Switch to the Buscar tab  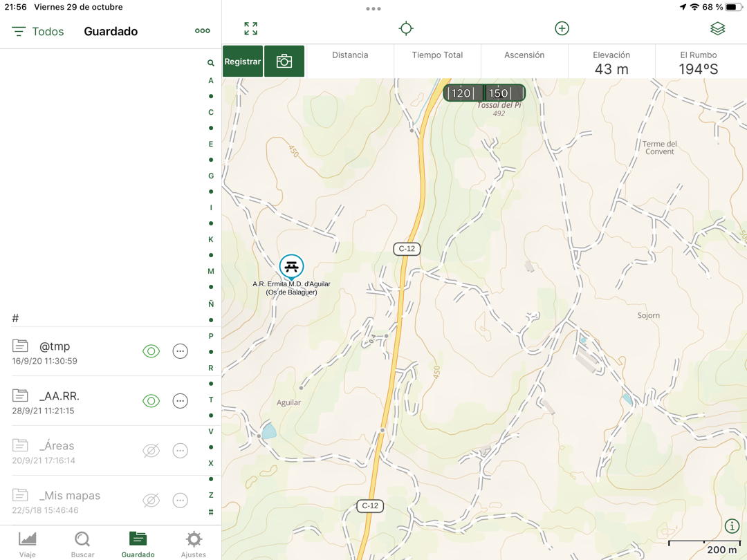coord(82,543)
